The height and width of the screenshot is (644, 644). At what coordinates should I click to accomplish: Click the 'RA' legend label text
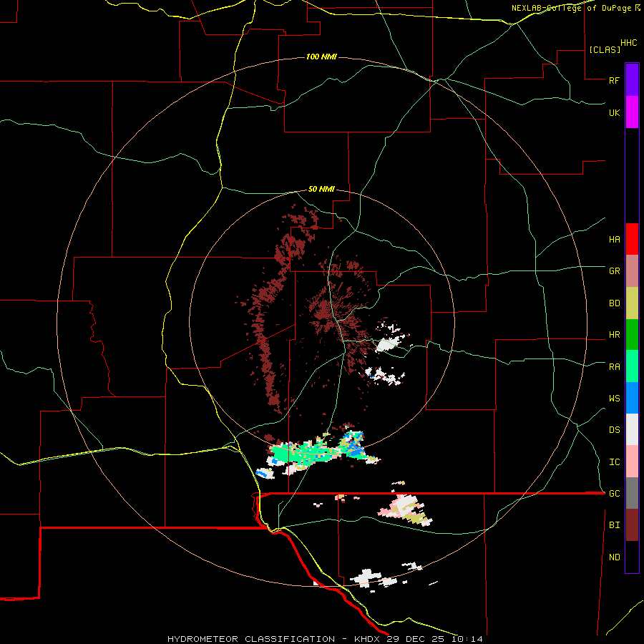614,367
